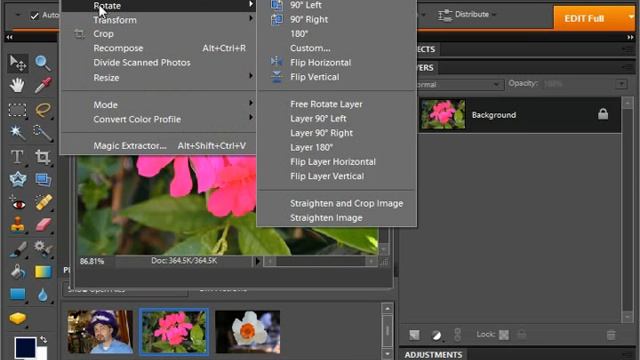Select the Blur water drop tool
The image size is (640, 360).
click(x=42, y=294)
